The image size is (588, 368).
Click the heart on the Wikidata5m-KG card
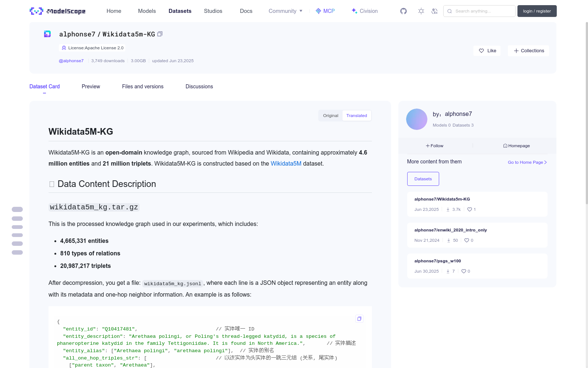coord(469,209)
